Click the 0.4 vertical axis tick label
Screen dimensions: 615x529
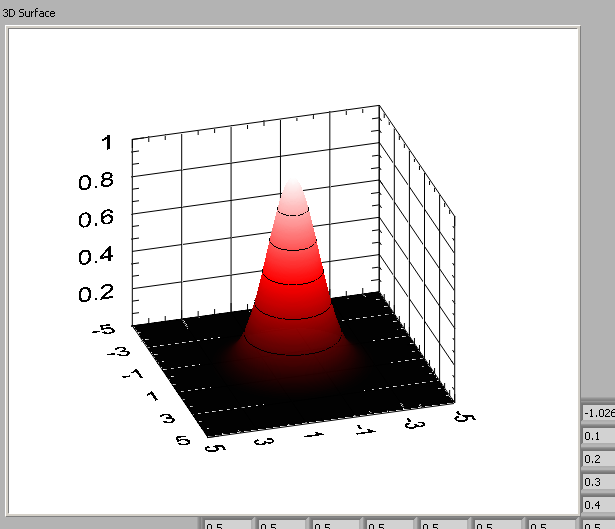click(97, 255)
